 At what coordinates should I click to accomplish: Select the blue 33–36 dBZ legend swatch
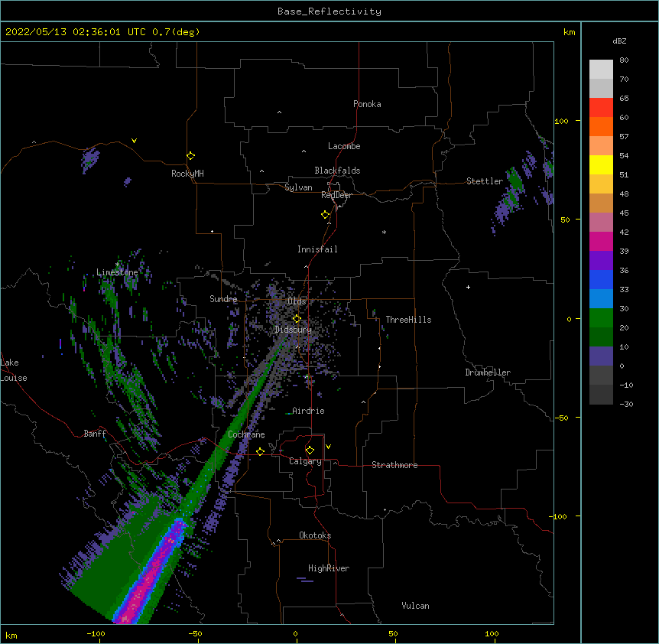coord(601,279)
